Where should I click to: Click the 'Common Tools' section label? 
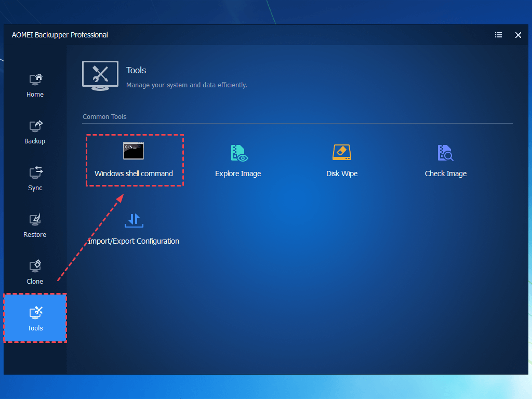click(104, 117)
